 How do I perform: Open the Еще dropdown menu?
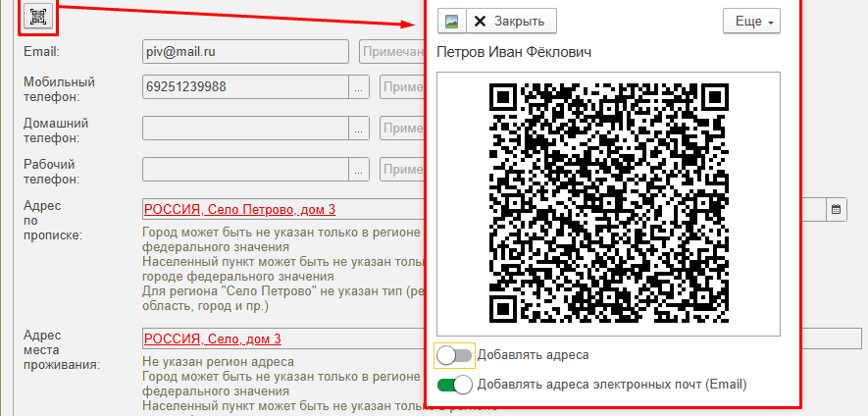(751, 22)
